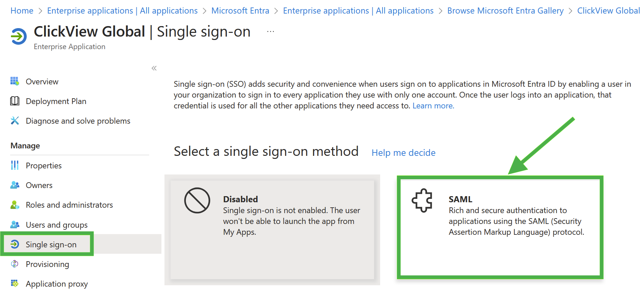
Task: Open Browse Microsoft Entra Gallery breadcrumb
Action: (x=505, y=11)
